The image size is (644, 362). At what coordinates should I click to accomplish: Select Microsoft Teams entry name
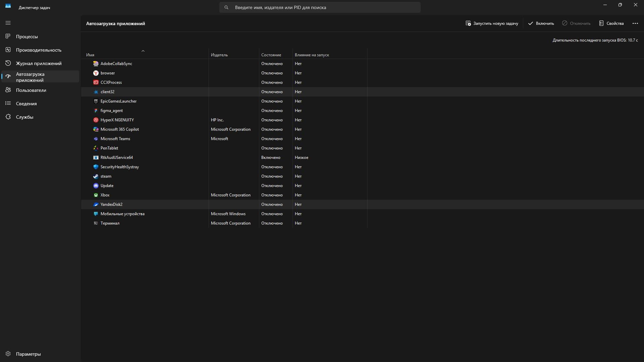pos(115,139)
